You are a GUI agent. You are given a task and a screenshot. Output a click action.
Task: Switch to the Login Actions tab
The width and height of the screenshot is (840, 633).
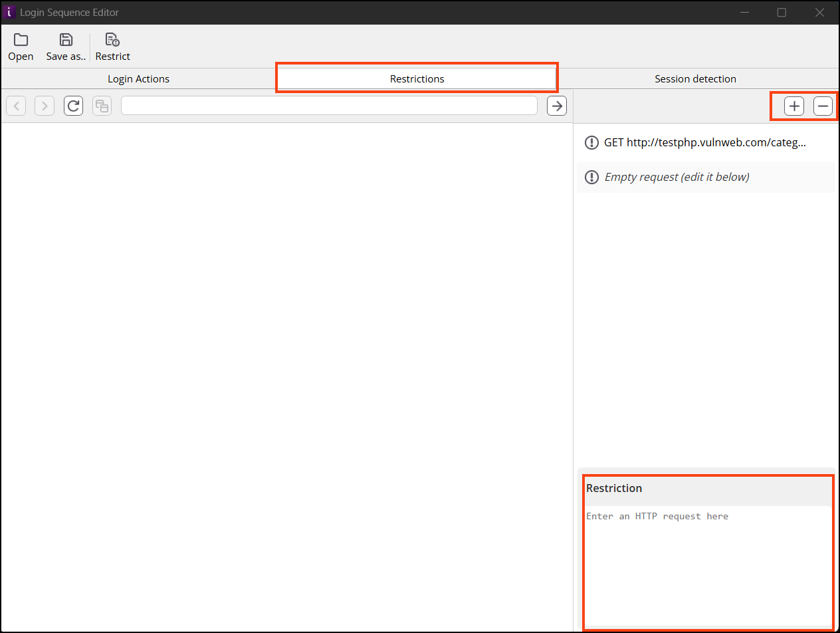pyautogui.click(x=138, y=78)
